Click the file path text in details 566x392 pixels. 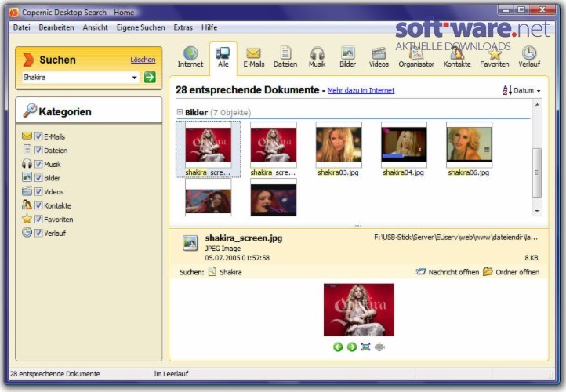click(456, 238)
